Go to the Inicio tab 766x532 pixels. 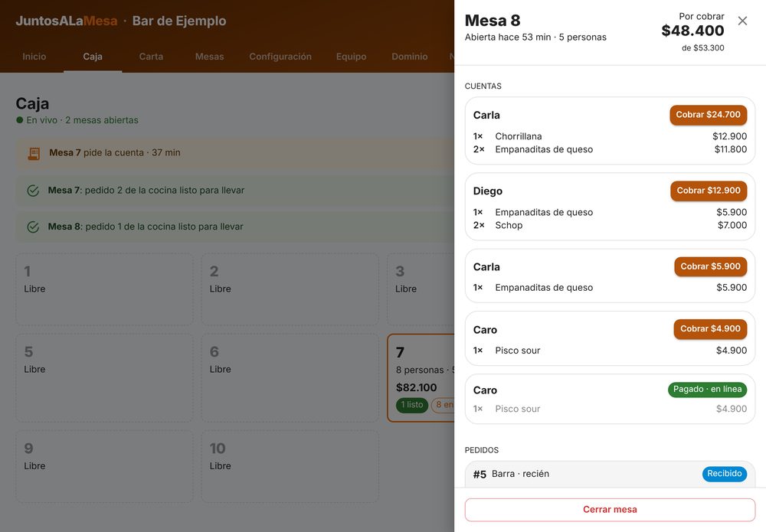point(34,57)
